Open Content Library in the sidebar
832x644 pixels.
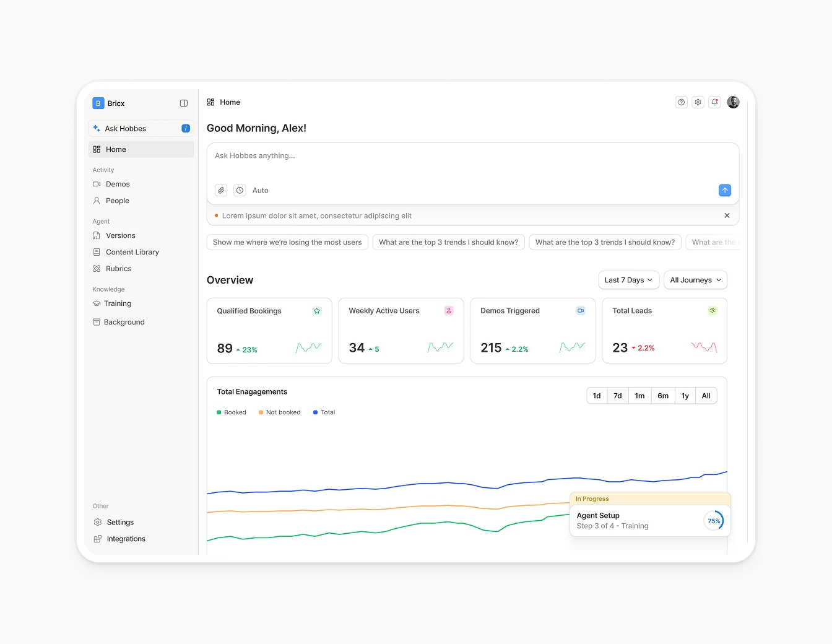pos(132,252)
